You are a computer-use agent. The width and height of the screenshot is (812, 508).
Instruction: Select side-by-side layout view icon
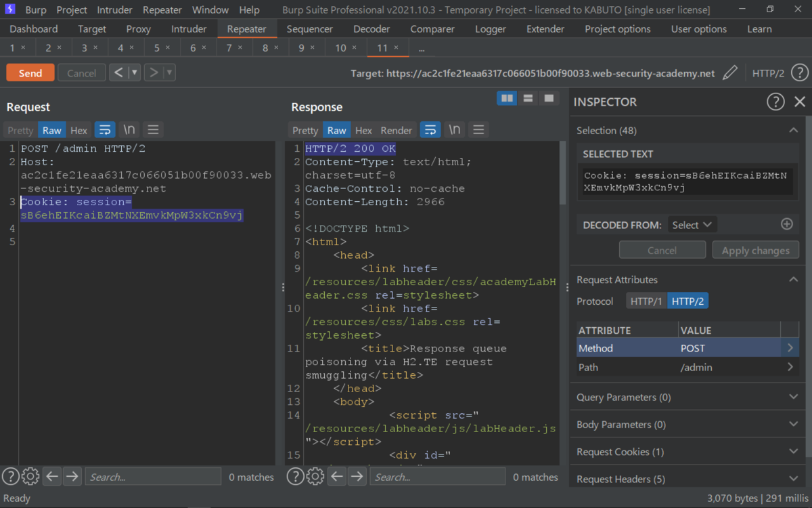pos(506,98)
